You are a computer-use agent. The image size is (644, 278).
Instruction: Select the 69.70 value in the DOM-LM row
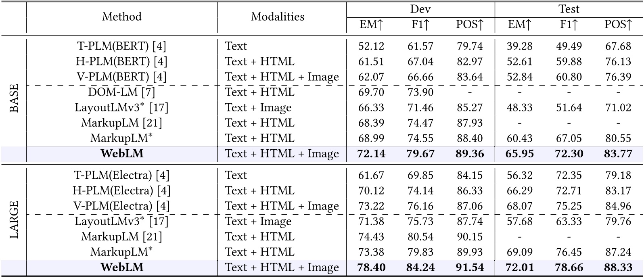371,92
